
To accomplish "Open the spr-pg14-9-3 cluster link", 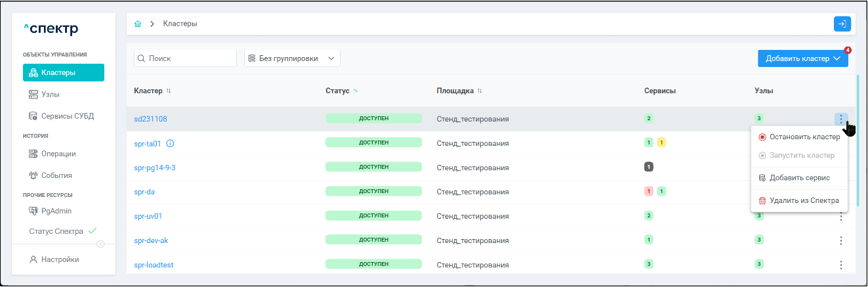I will 155,167.
